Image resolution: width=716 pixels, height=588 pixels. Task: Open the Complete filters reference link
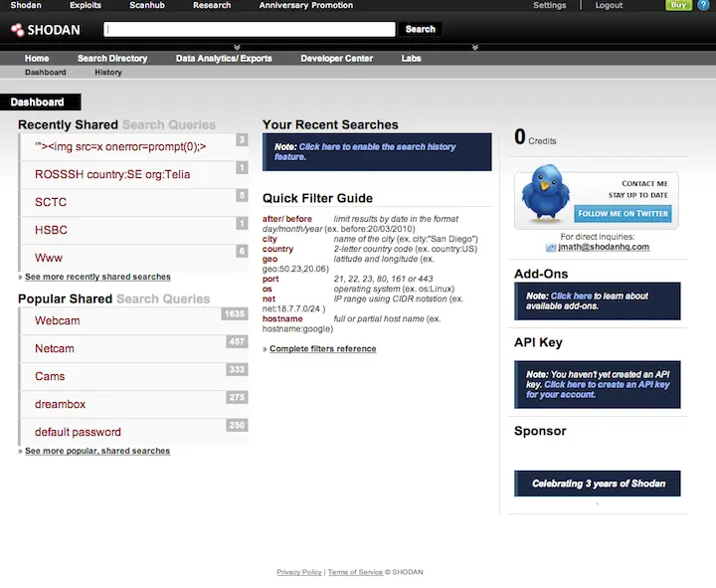(x=323, y=348)
